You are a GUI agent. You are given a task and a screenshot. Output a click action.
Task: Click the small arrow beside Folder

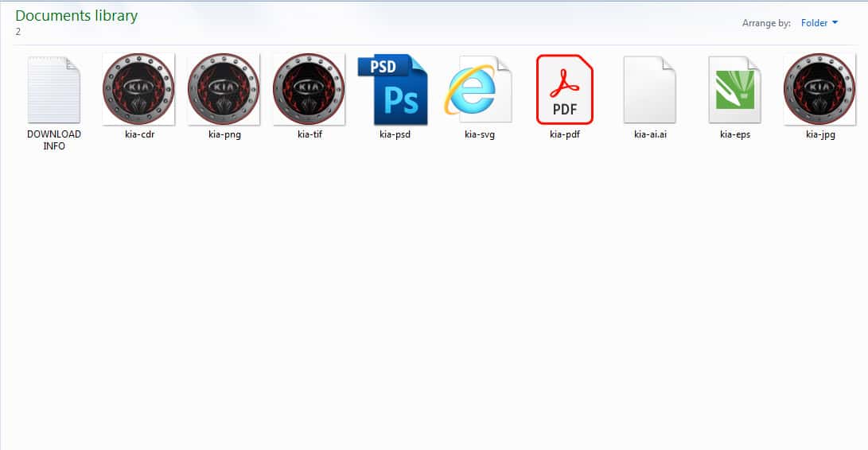(835, 23)
